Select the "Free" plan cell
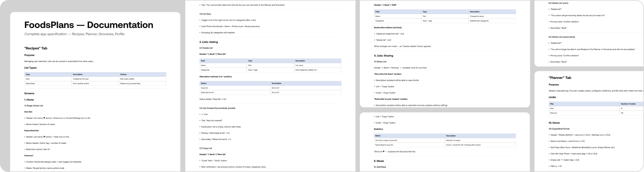This screenshot has height=172, width=644. (584, 108)
